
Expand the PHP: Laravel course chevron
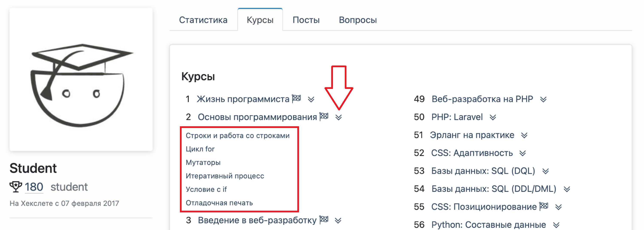tap(493, 117)
